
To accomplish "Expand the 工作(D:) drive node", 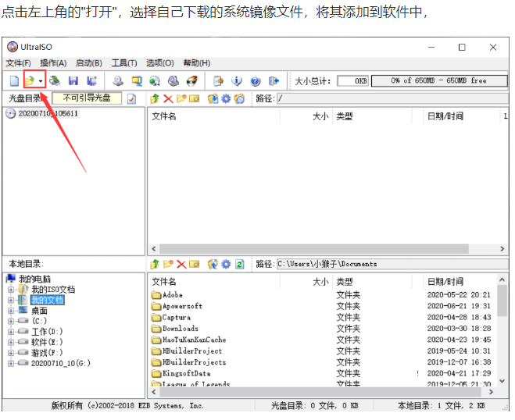I will [x=11, y=332].
